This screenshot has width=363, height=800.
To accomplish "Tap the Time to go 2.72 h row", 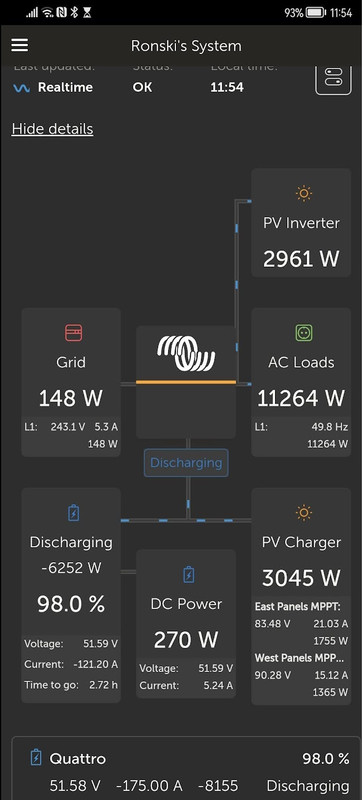I will coord(71,685).
